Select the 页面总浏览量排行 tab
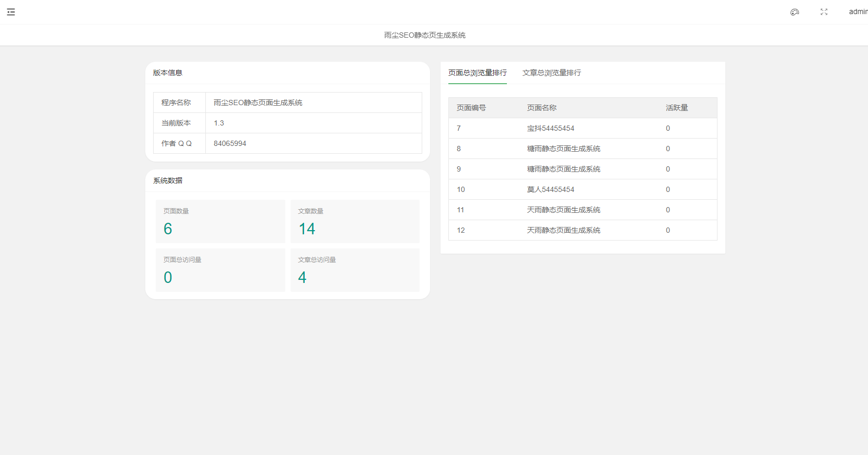This screenshot has width=868, height=455. pyautogui.click(x=477, y=73)
